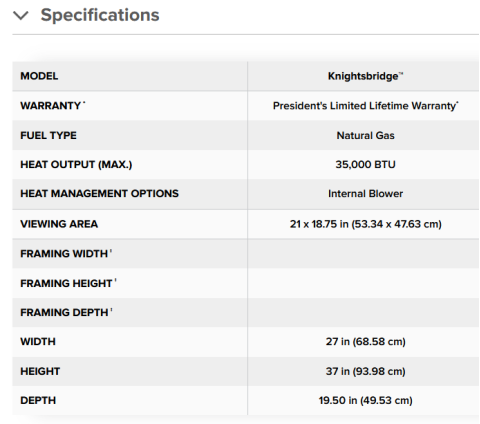This screenshot has width=480, height=424.
Task: Click the Internal Blower value
Action: [365, 194]
